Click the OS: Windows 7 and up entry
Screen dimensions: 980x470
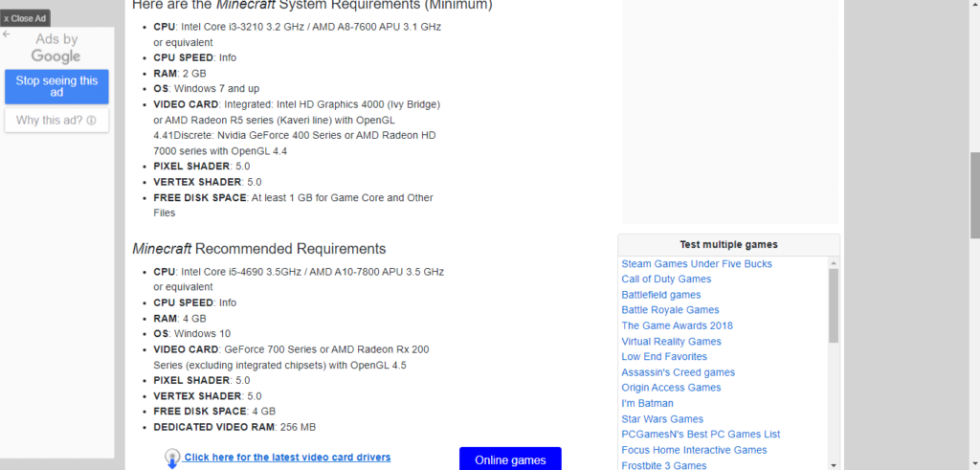click(207, 88)
